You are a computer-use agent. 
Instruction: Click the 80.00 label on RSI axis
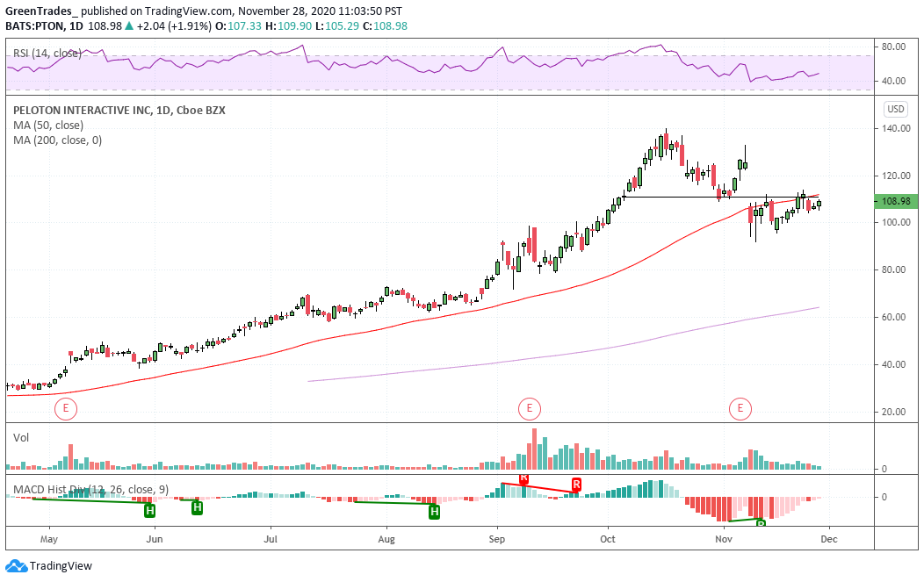(x=894, y=47)
